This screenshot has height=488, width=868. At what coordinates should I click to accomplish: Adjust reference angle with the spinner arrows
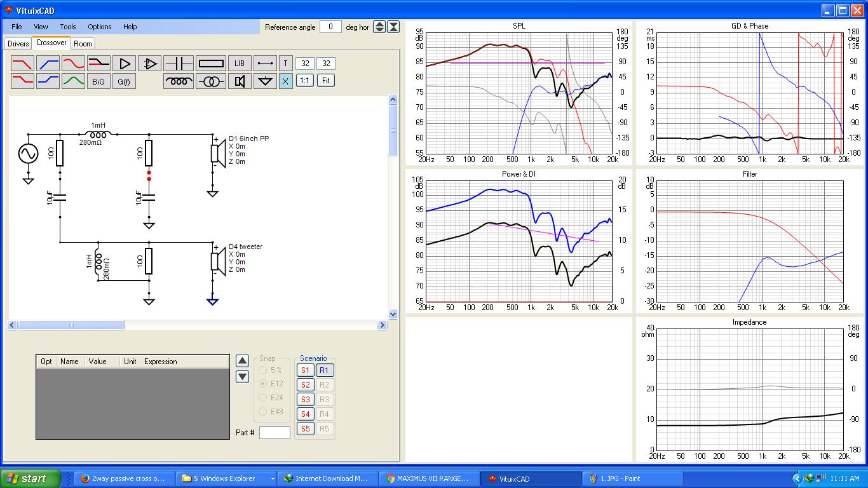coord(379,27)
